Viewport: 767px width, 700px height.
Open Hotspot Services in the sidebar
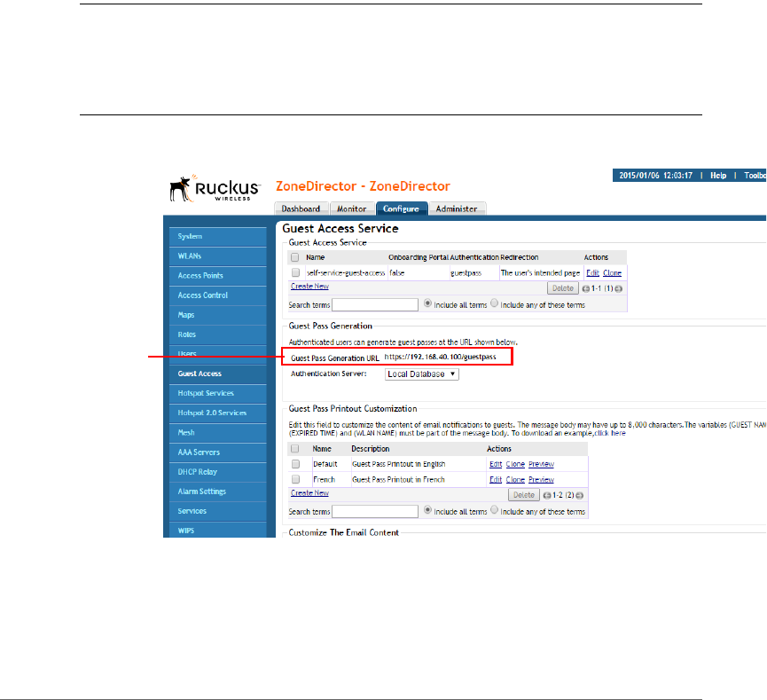coord(217,393)
